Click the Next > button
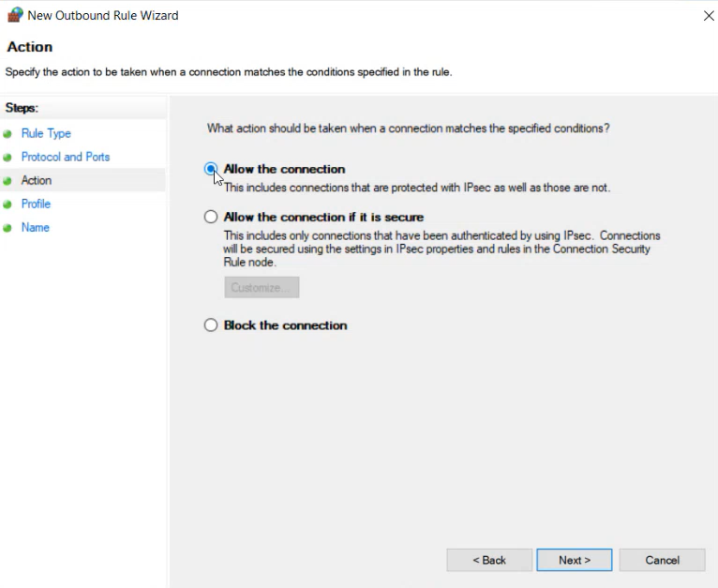 575,560
